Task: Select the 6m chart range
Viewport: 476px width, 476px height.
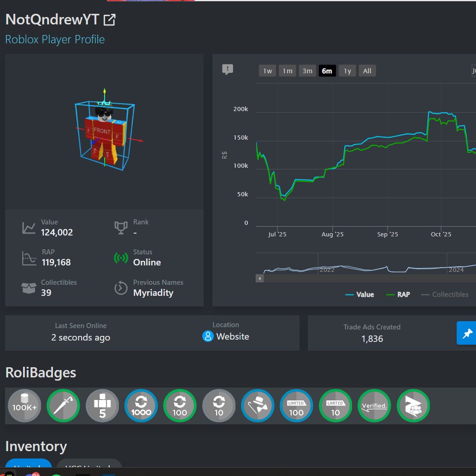Action: click(327, 71)
